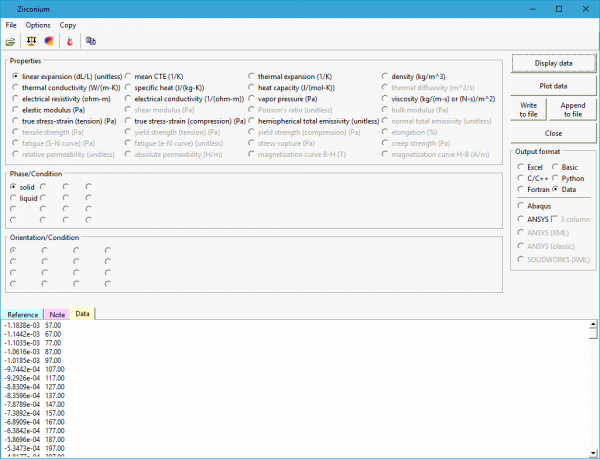This screenshot has width=600, height=459.
Task: Select thermal expansion (1/K) property
Action: tap(290, 76)
